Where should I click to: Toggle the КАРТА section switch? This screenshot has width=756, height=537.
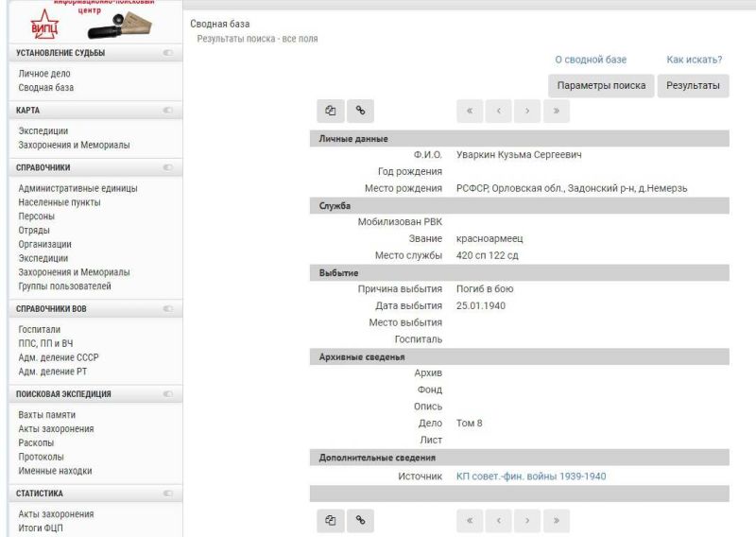coord(168,111)
